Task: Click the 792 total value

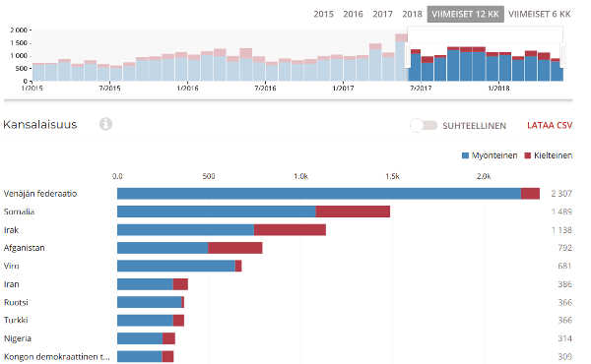Action: tap(564, 248)
